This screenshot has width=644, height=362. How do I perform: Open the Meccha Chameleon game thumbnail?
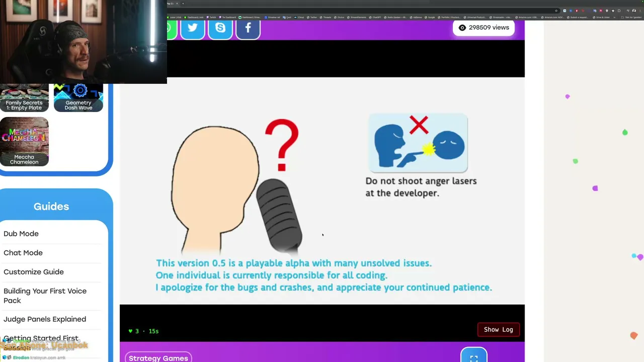point(24,142)
